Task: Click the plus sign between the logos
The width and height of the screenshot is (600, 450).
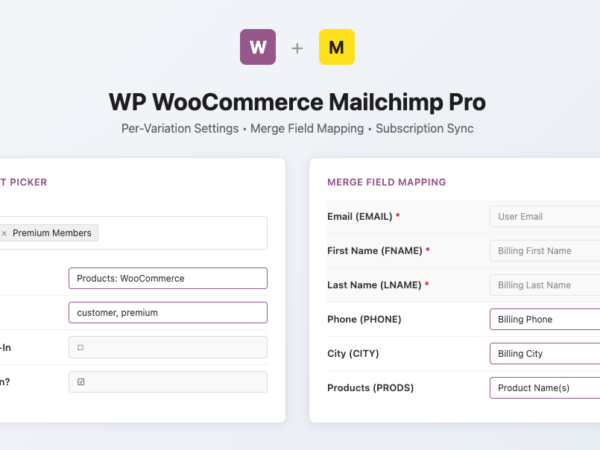Action: (x=297, y=48)
